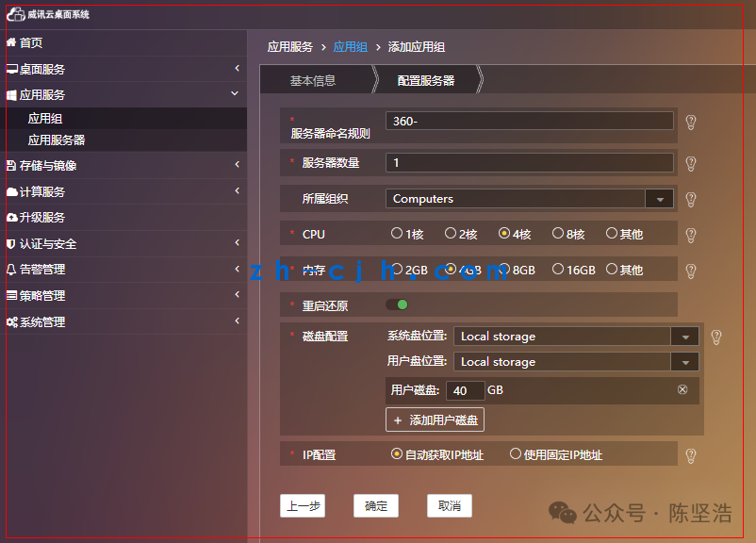The image size is (756, 543).
Task: Click the home icon beside 首页
Action: (11, 42)
